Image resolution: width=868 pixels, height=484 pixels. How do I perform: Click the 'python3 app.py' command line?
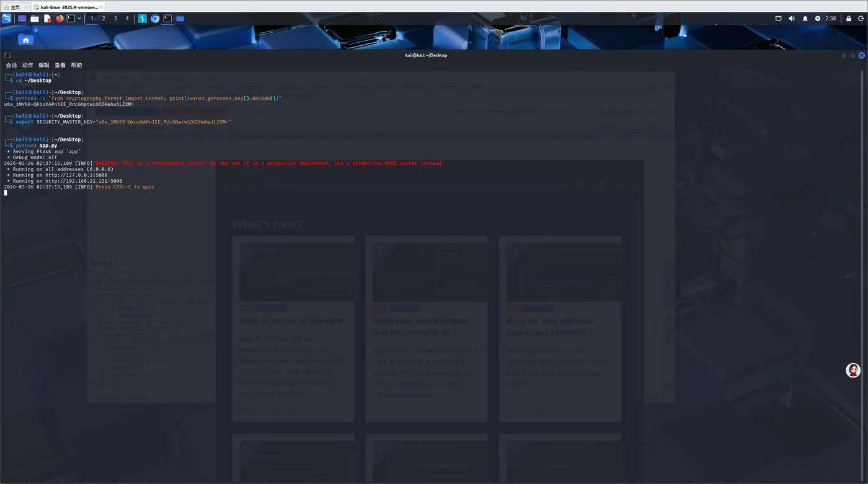point(37,146)
